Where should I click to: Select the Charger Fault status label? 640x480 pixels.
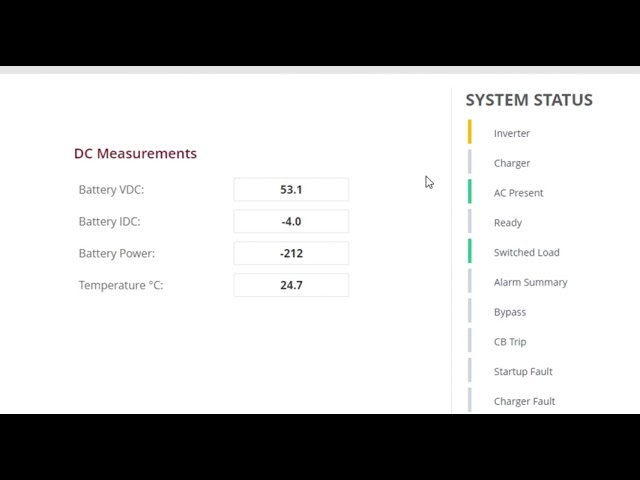click(524, 402)
